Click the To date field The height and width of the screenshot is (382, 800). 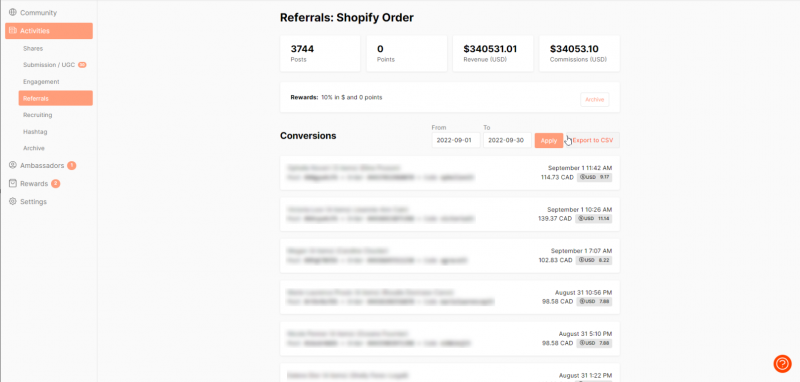click(507, 140)
